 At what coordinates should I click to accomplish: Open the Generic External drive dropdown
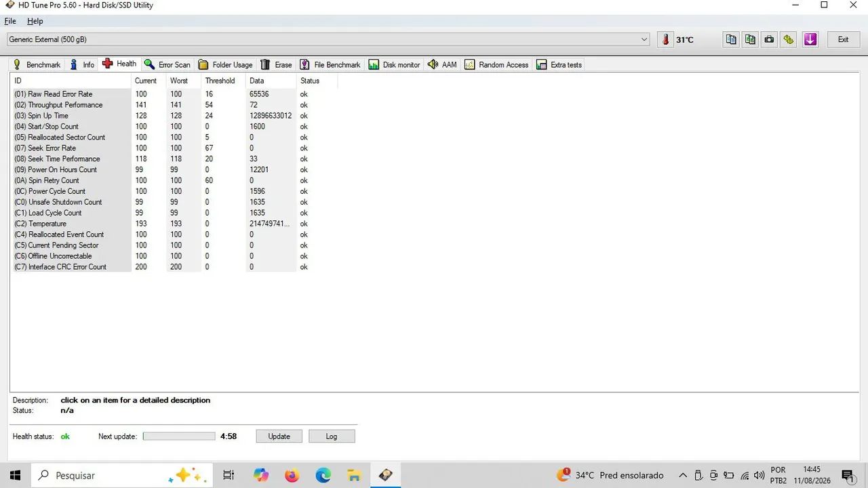tap(328, 39)
